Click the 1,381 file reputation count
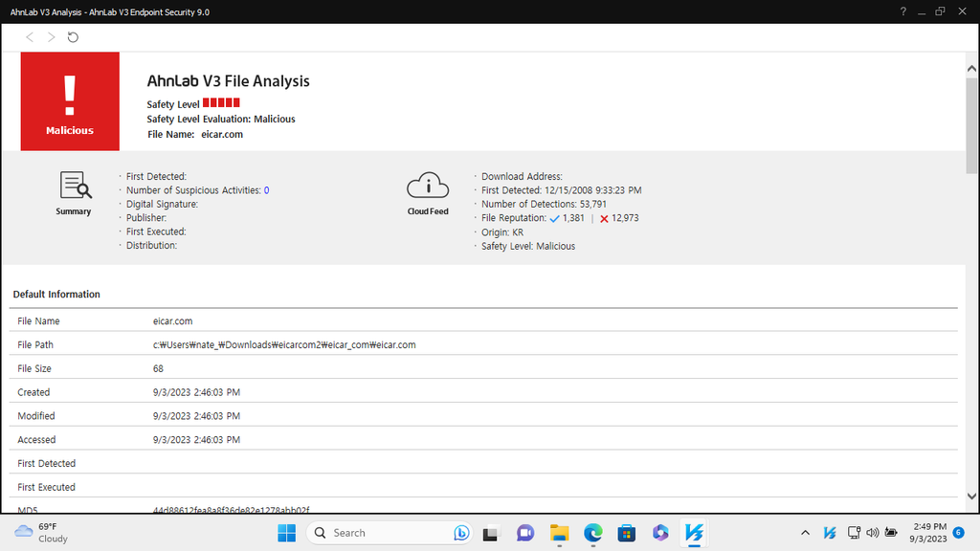The width and height of the screenshot is (980, 551). pyautogui.click(x=574, y=217)
